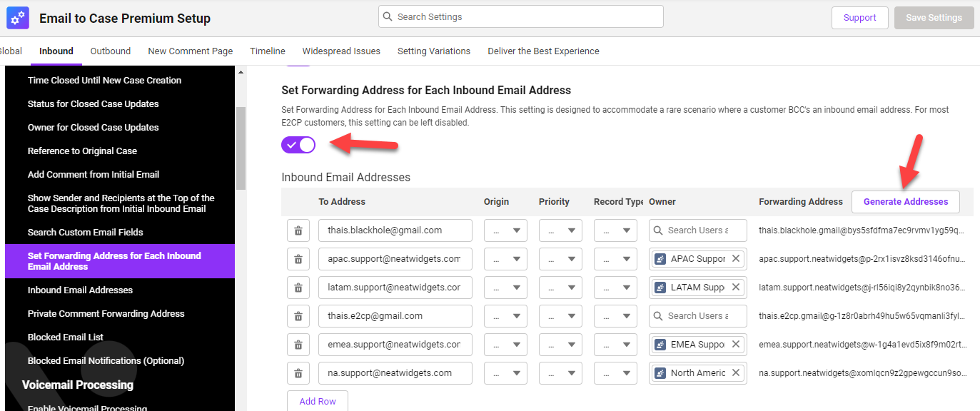Clear the North America owner pill
The image size is (980, 411).
(x=736, y=373)
